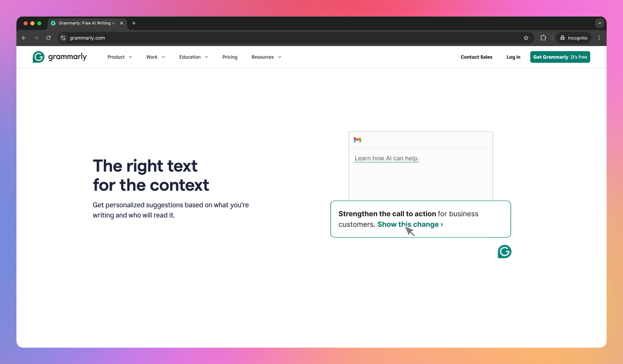Expand the Resources menu

266,57
